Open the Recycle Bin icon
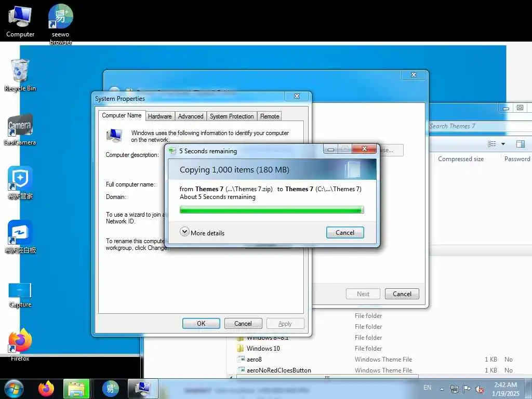 [20, 75]
